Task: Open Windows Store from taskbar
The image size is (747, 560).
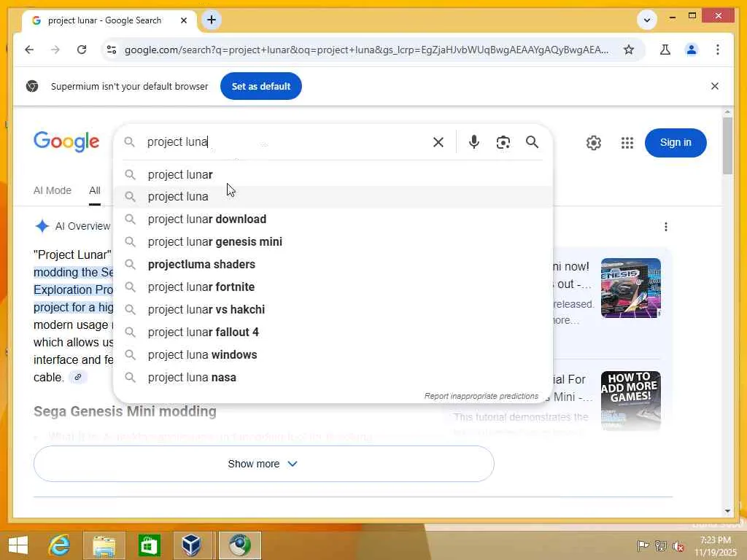Action: click(x=149, y=545)
